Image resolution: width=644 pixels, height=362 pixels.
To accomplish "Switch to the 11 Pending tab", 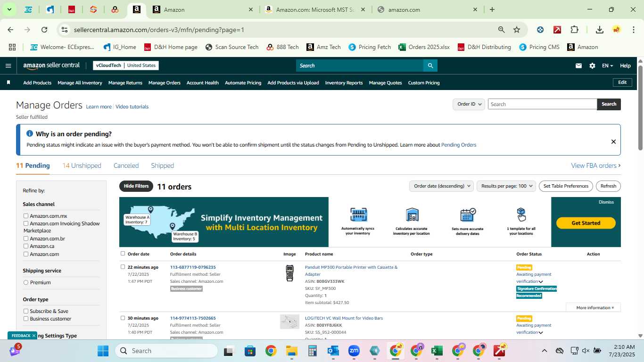I will point(33,165).
